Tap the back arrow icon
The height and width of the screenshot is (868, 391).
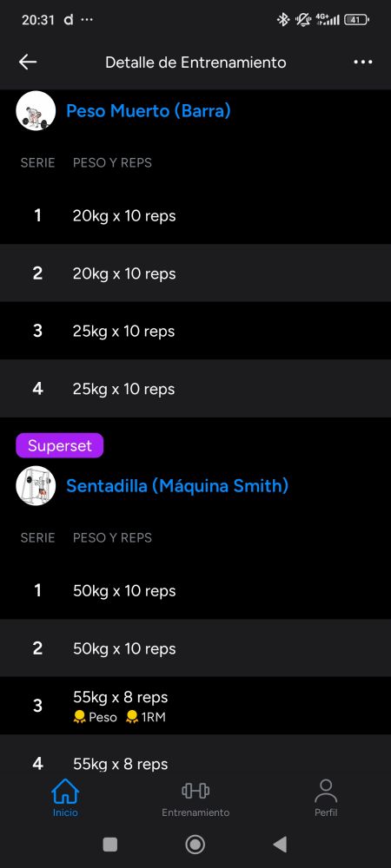tap(28, 62)
